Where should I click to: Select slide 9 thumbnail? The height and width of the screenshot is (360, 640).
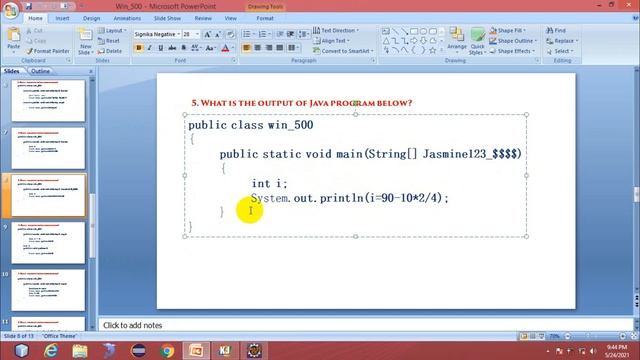coord(48,242)
